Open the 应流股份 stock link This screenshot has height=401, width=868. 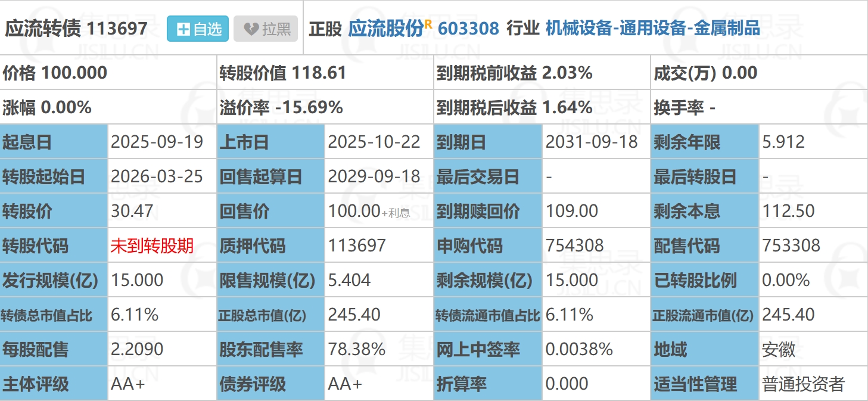(385, 28)
